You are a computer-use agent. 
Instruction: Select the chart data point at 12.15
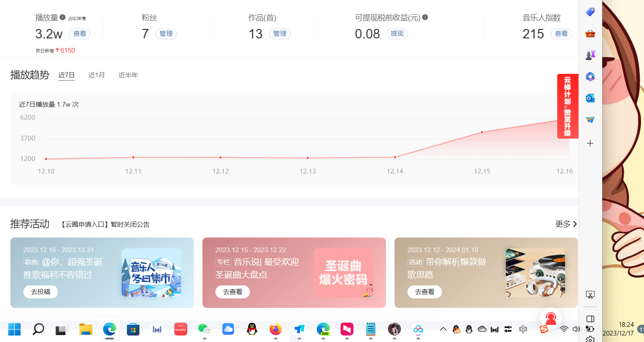(482, 133)
